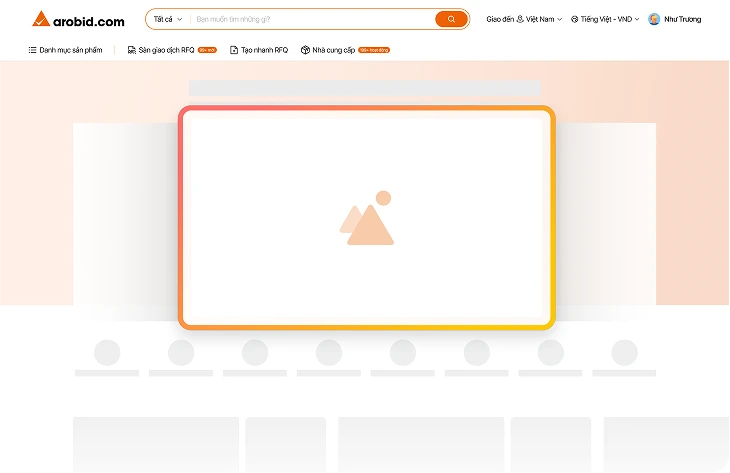Open the Giao đến Việt Nam dropdown
This screenshot has height=473, width=730.
[x=523, y=19]
